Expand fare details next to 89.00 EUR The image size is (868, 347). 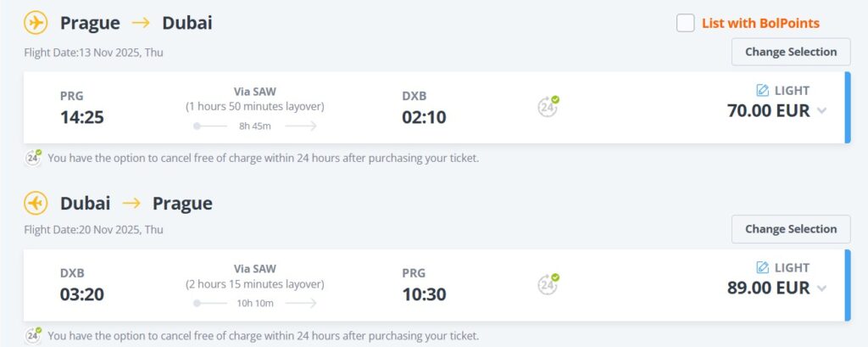pyautogui.click(x=821, y=289)
